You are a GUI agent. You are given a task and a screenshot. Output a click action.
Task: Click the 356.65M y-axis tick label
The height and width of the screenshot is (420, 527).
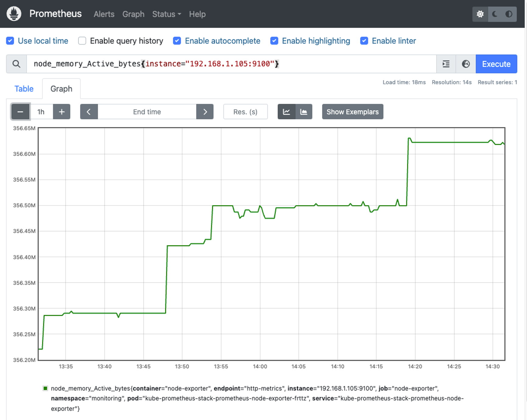(24, 128)
